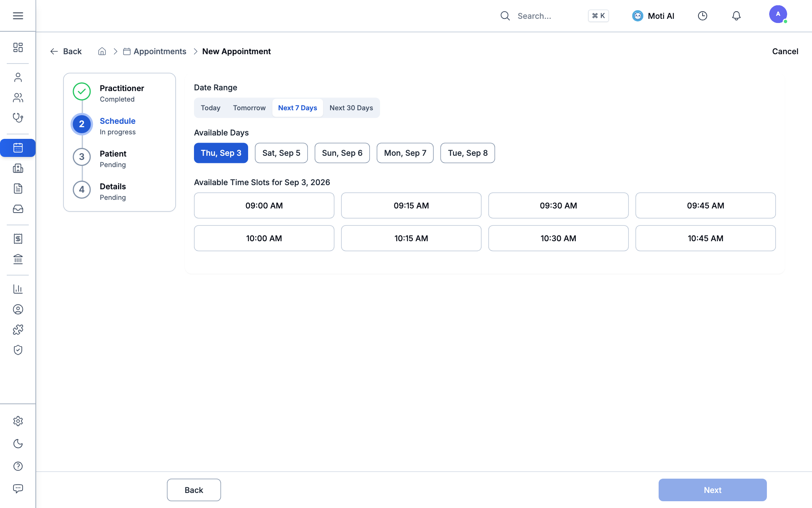Open the puzzle piece integrations icon

18,330
